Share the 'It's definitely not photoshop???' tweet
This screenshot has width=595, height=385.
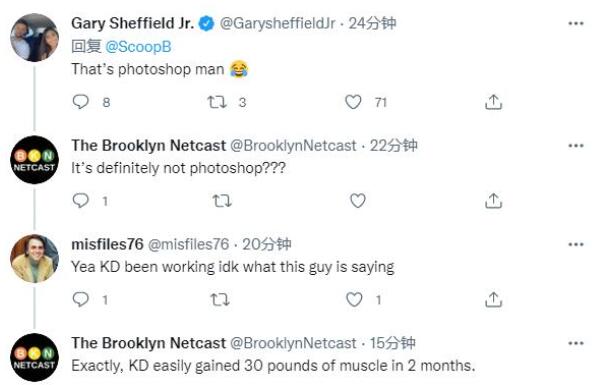493,200
